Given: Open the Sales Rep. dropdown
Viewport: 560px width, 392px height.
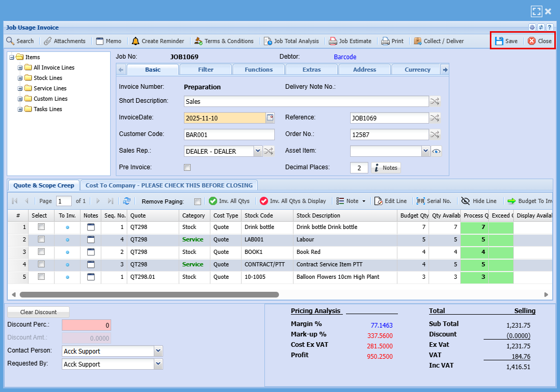Looking at the screenshot, I should point(258,151).
